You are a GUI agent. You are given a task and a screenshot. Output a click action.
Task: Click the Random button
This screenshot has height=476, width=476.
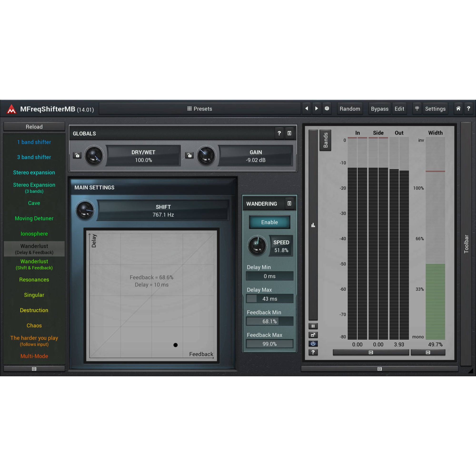(x=350, y=109)
